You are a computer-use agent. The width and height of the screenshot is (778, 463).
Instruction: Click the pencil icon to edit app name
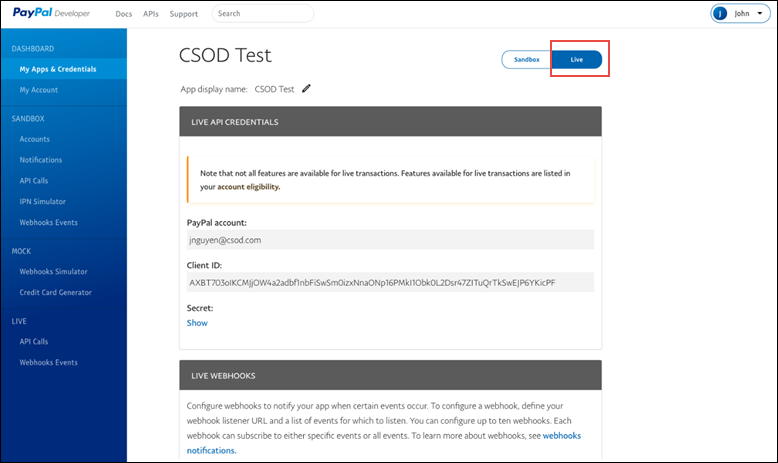click(x=306, y=88)
